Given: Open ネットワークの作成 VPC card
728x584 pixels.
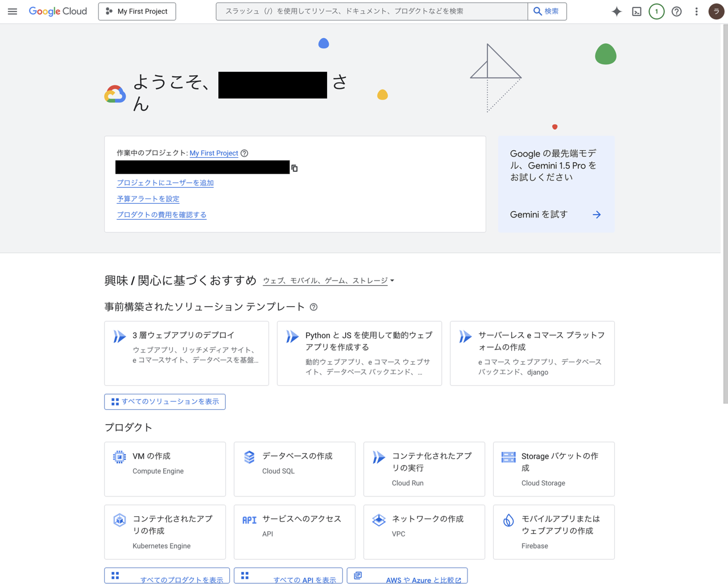Looking at the screenshot, I should click(x=424, y=532).
